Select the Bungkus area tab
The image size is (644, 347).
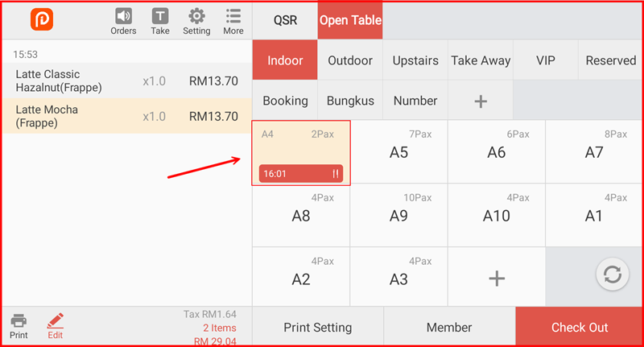[x=350, y=101]
